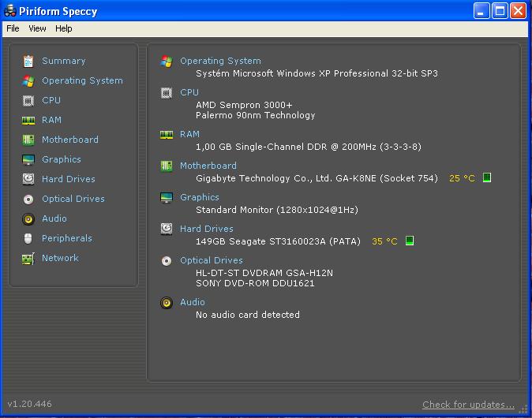Open the Graphics section from sidebar
The width and height of the screenshot is (532, 418).
click(x=62, y=159)
